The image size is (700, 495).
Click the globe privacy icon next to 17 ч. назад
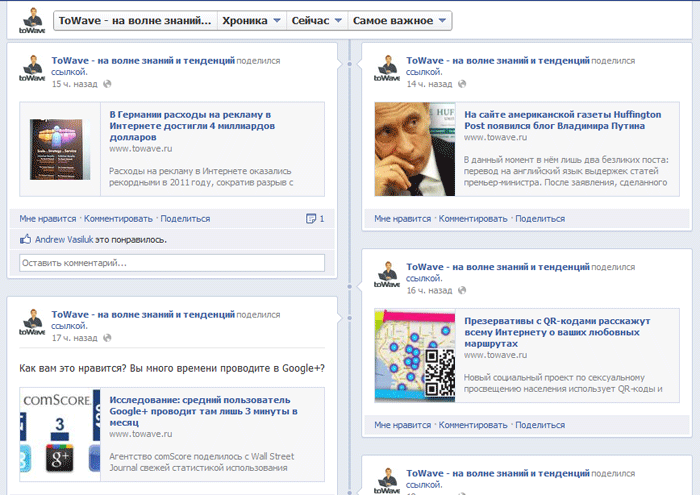click(x=107, y=338)
